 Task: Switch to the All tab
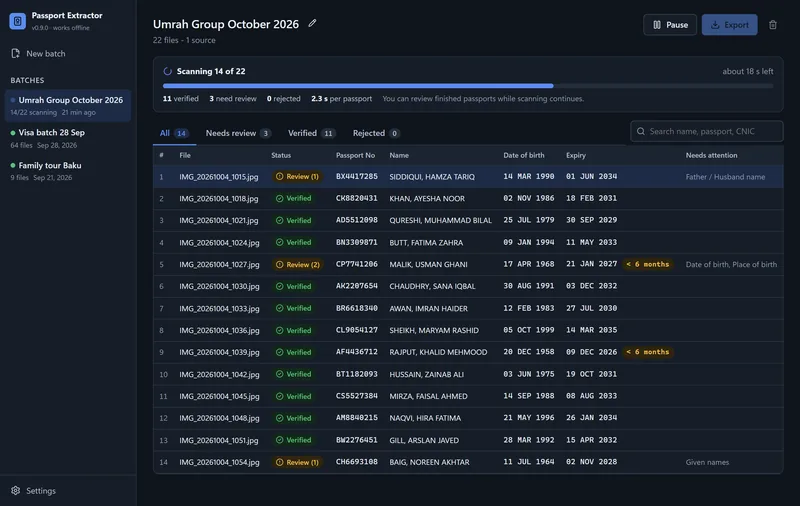174,133
